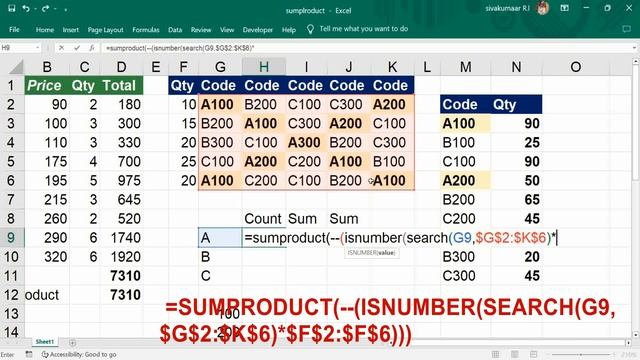This screenshot has height=360, width=640.
Task: Click the vertical scrollbar thumb
Action: [x=636, y=122]
